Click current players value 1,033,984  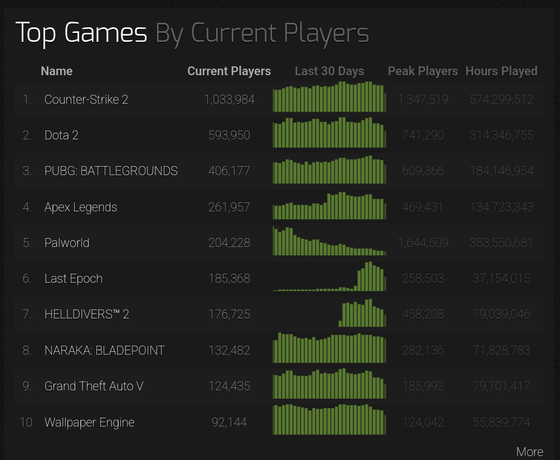(x=229, y=100)
